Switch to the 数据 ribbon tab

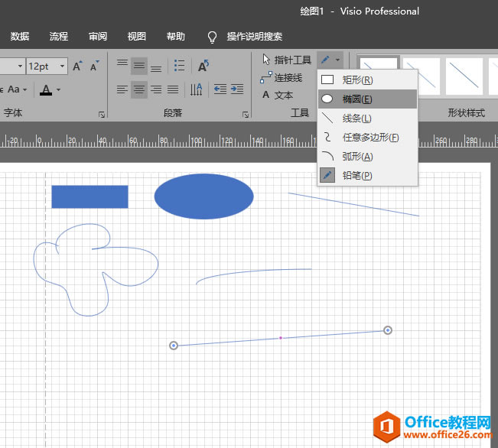(x=20, y=37)
